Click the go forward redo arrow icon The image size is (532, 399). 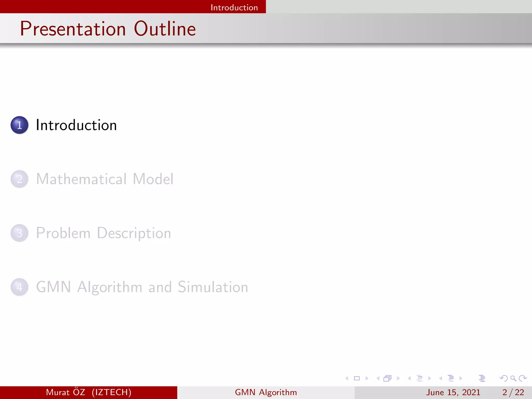(x=523, y=378)
